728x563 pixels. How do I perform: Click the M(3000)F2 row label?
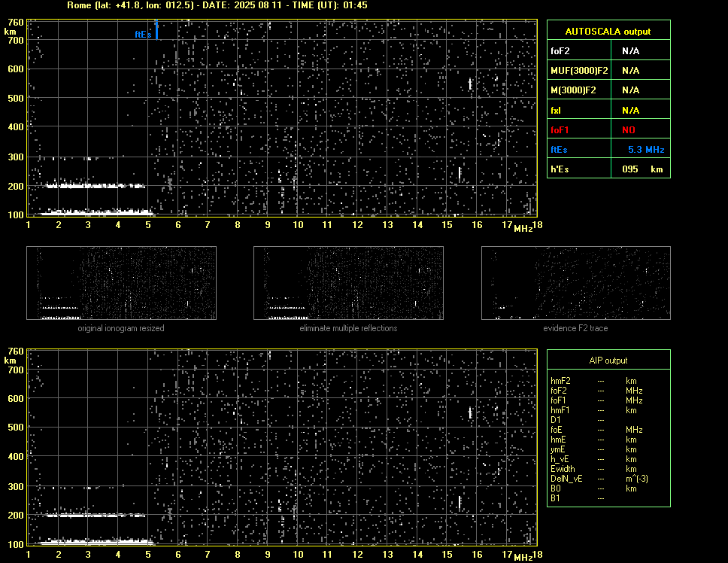click(x=573, y=90)
